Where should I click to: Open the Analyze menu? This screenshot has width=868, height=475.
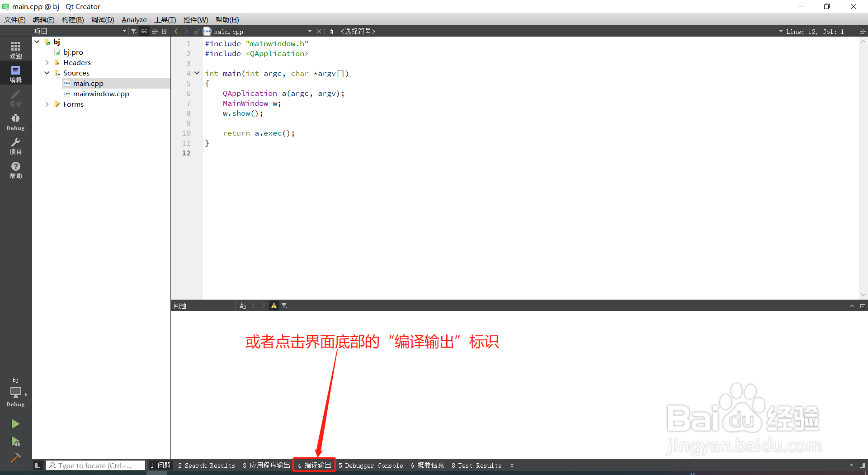(134, 19)
